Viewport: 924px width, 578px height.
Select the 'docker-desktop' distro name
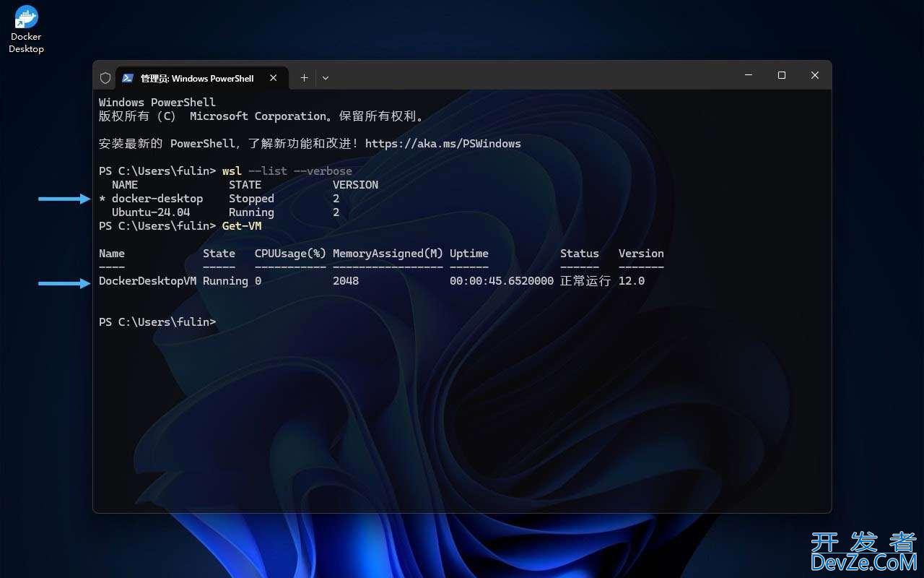[x=157, y=199]
